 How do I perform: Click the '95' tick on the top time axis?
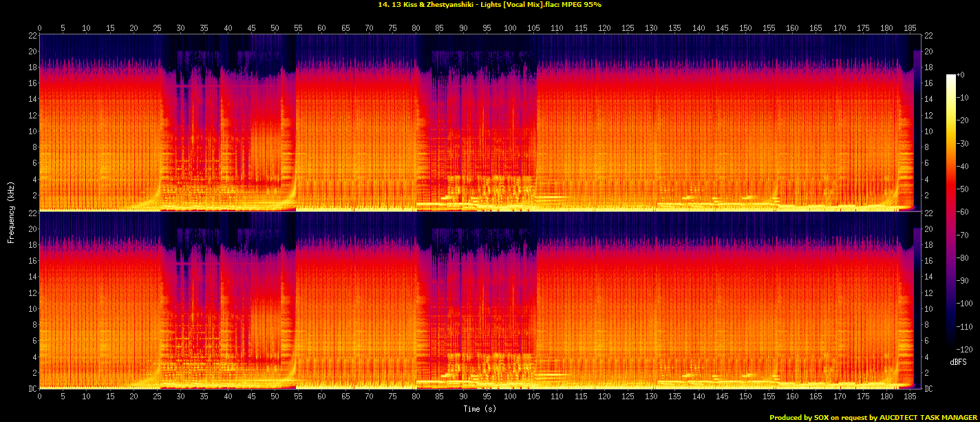tap(487, 28)
